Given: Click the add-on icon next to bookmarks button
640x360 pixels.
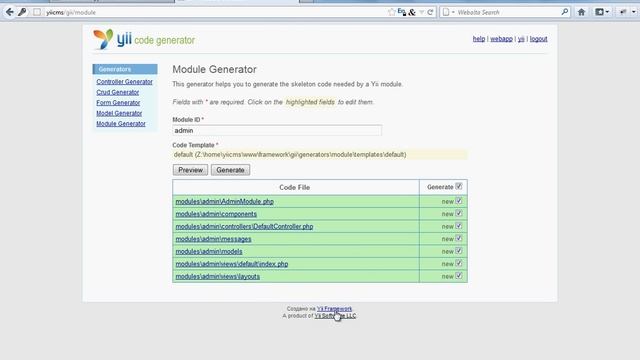Looking at the screenshot, I should (x=623, y=12).
